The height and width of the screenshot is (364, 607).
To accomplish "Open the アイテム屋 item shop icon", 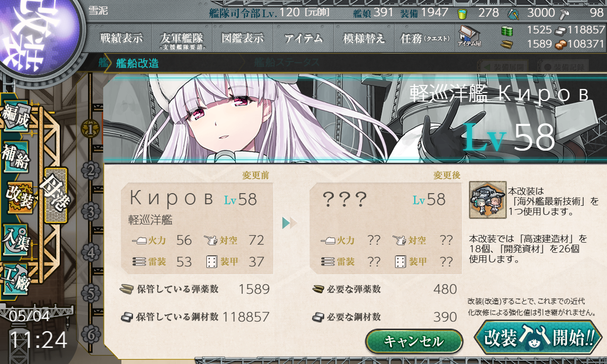I will (469, 37).
